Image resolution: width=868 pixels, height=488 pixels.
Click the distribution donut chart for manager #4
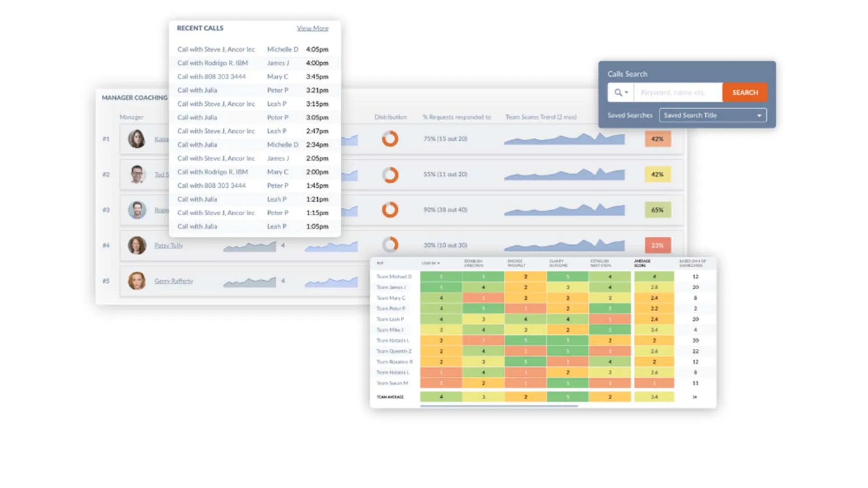[390, 245]
